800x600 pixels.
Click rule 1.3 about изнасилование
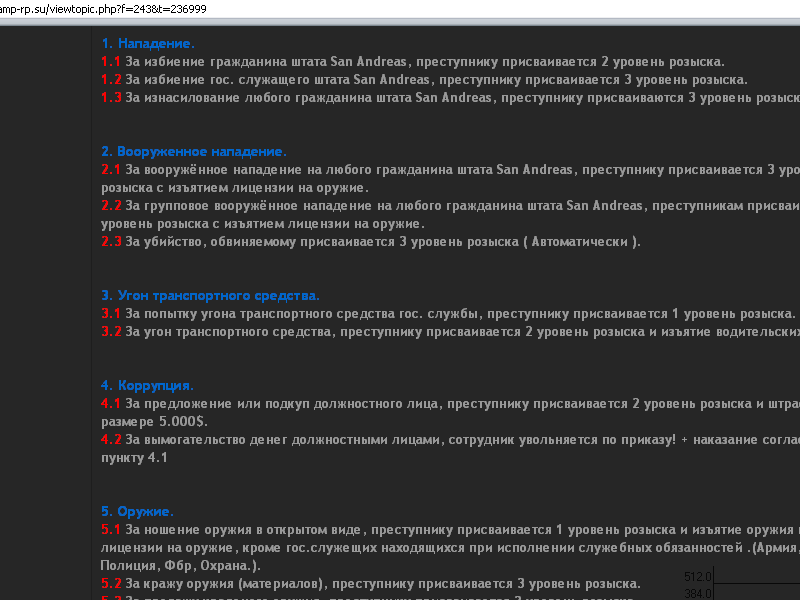451,97
